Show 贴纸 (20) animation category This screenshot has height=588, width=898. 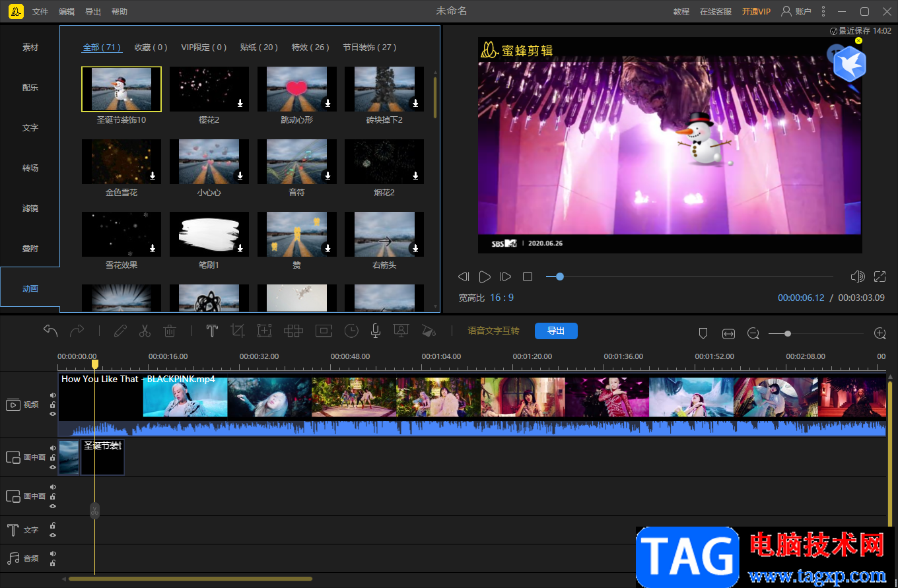click(x=259, y=48)
